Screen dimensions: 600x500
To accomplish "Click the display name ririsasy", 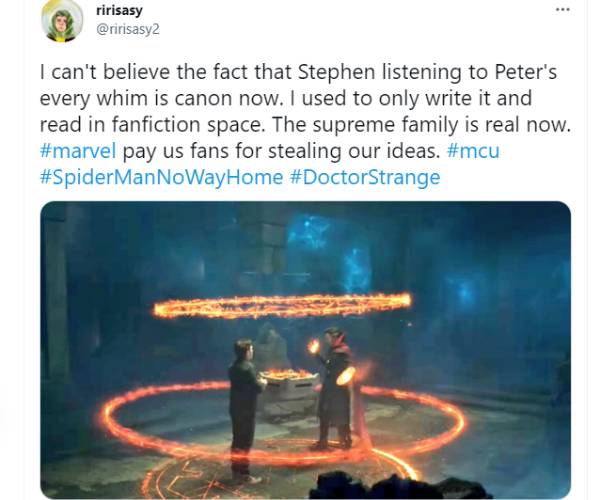I will click(x=119, y=10).
